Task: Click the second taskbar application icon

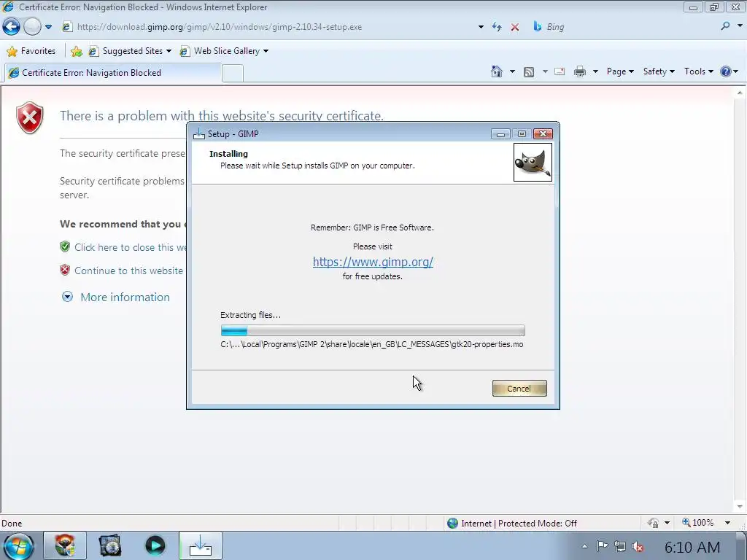Action: tap(110, 545)
